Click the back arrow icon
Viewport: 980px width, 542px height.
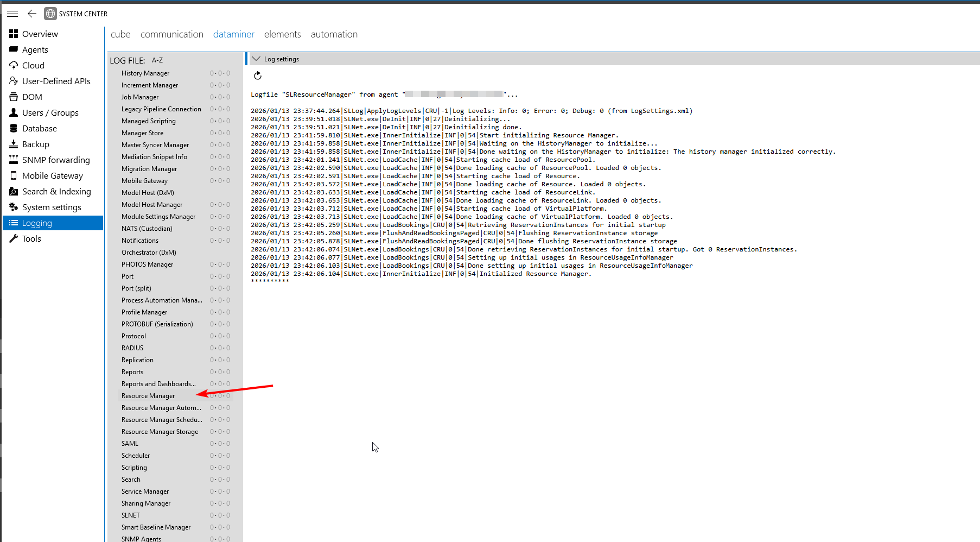32,14
